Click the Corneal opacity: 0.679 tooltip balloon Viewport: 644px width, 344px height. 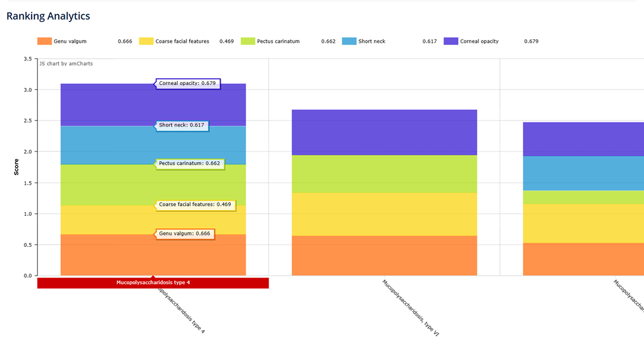point(188,83)
